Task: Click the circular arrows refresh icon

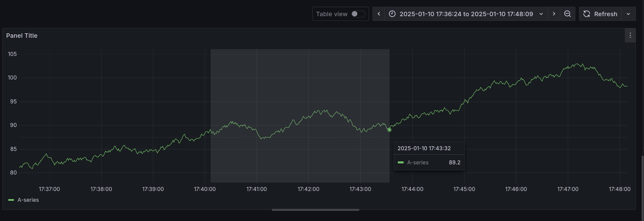Action: pyautogui.click(x=587, y=14)
